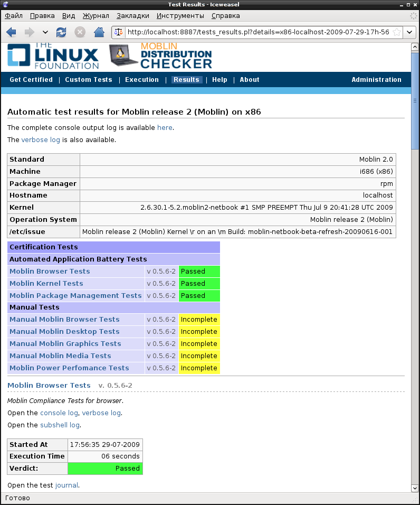Click the 'rpm' package manager value
The width and height of the screenshot is (420, 505).
point(387,184)
